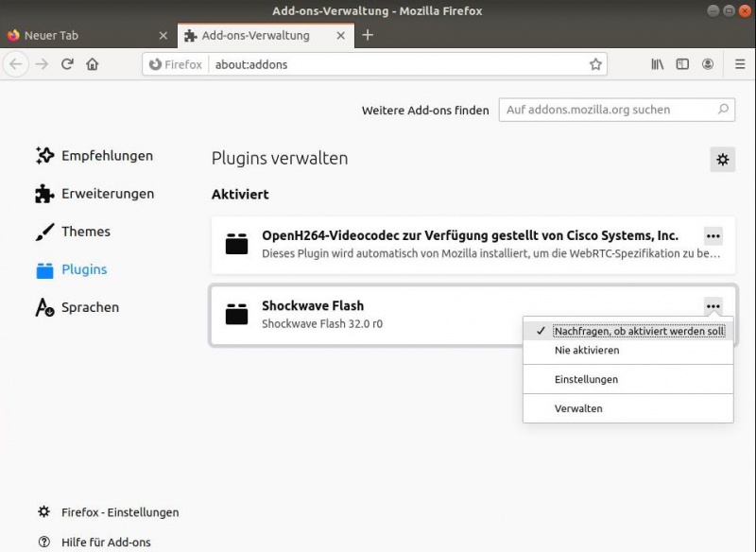Focus the addons.mozilla.org search field
The height and width of the screenshot is (552, 756).
tap(617, 110)
